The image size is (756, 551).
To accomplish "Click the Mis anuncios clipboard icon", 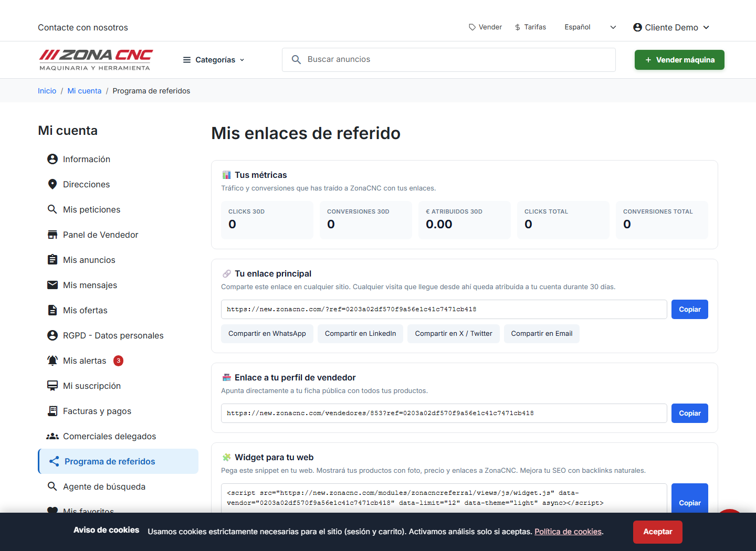I will (x=52, y=260).
